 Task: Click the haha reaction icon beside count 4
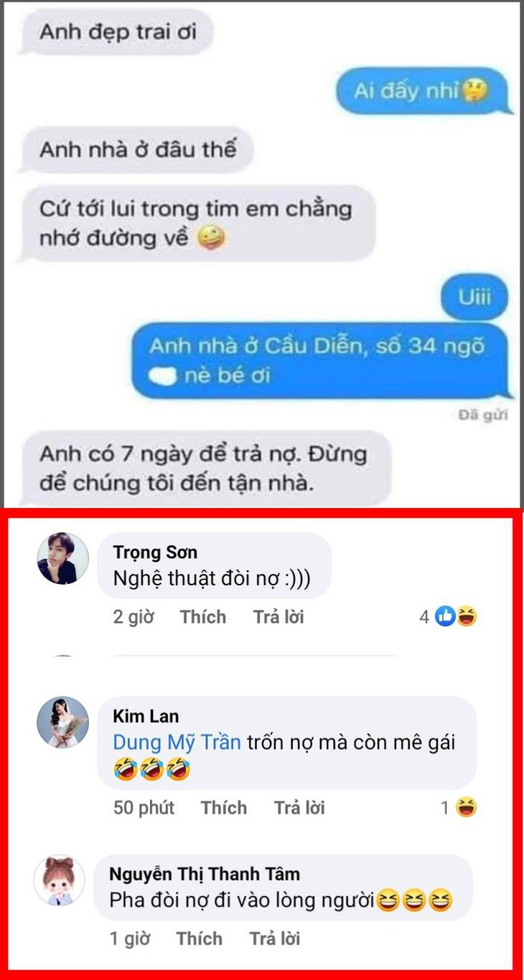(467, 616)
